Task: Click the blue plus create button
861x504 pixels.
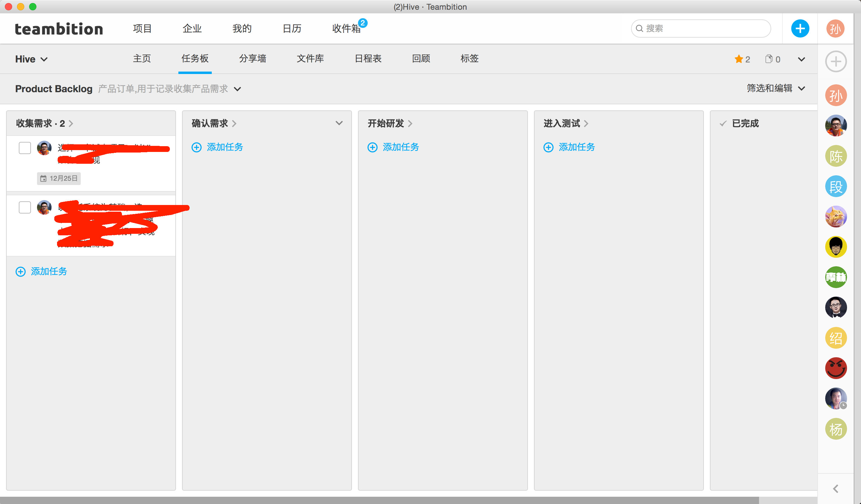Action: [x=800, y=29]
